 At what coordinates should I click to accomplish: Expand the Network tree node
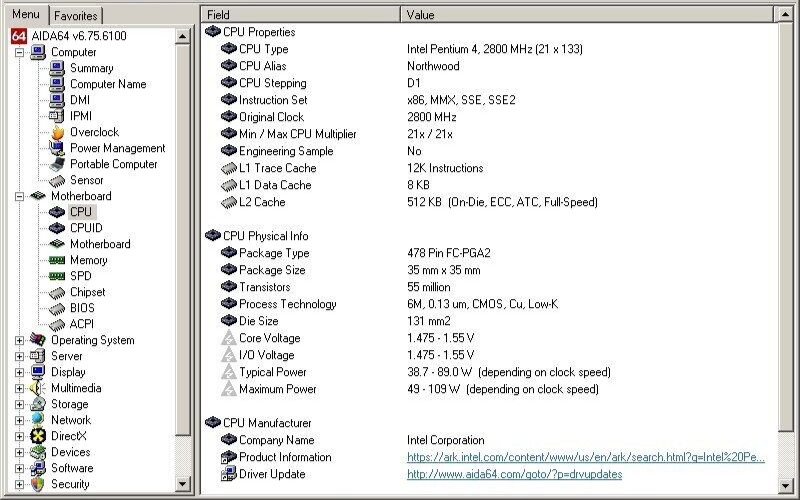click(x=19, y=420)
